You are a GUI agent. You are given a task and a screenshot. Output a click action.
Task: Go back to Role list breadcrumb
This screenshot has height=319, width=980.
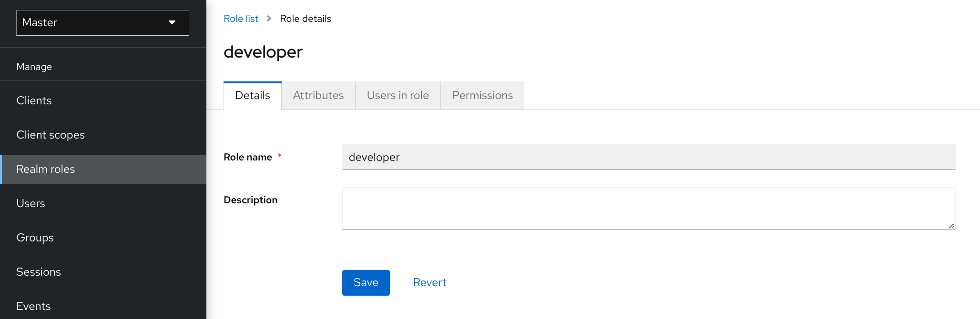(241, 19)
